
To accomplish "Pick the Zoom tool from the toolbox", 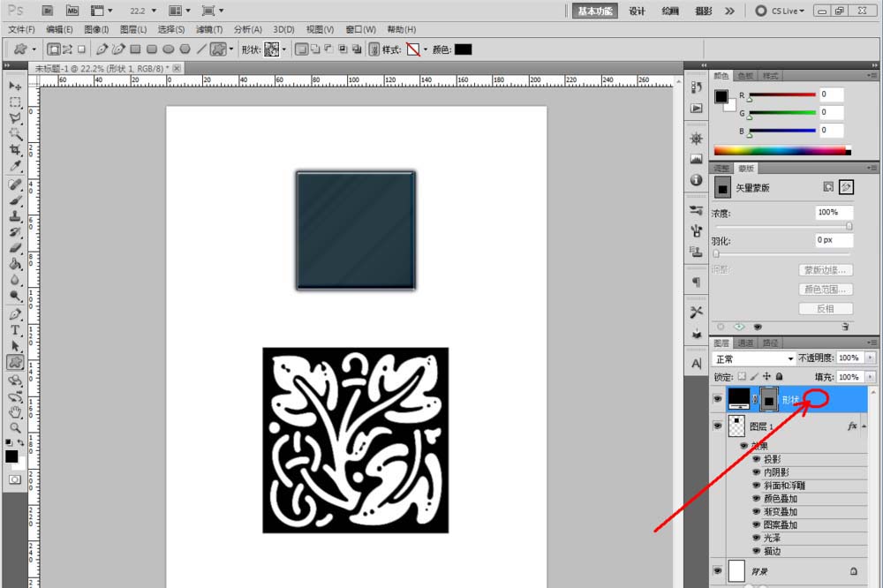I will click(x=15, y=427).
